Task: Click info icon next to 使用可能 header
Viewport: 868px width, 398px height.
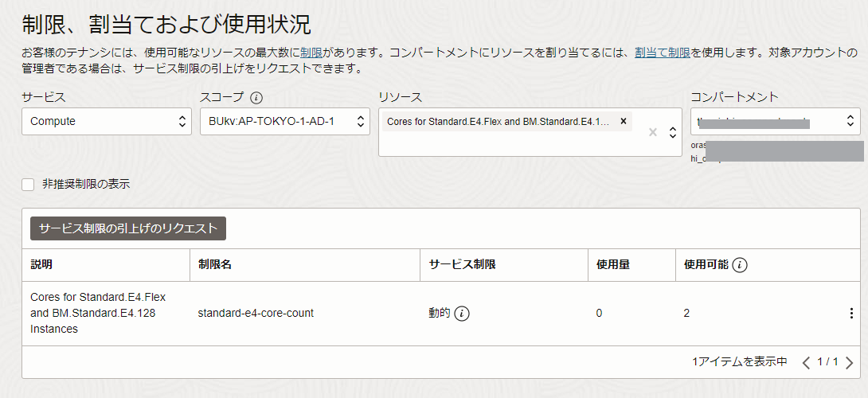Action: pyautogui.click(x=740, y=265)
